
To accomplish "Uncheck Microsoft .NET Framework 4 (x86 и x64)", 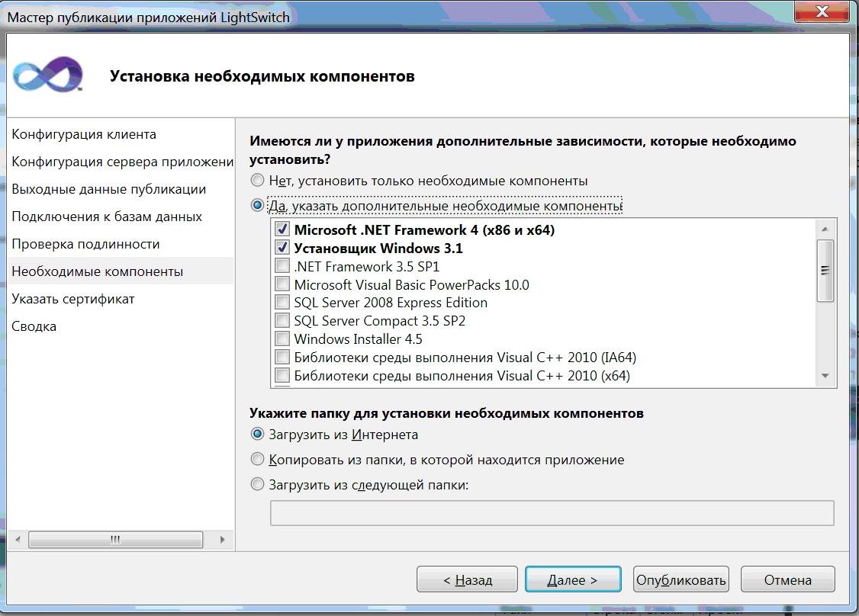I will [x=282, y=229].
